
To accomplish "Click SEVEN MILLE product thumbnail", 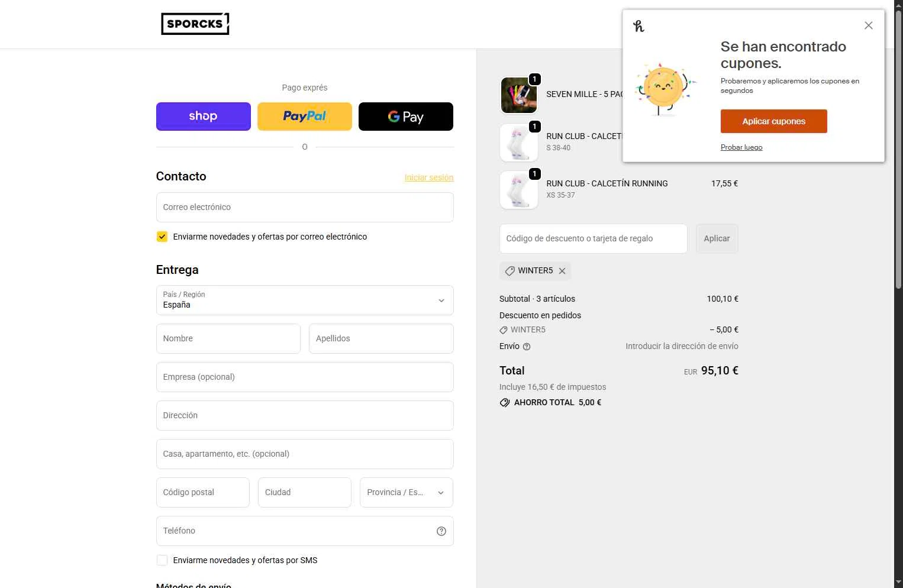I will tap(519, 95).
